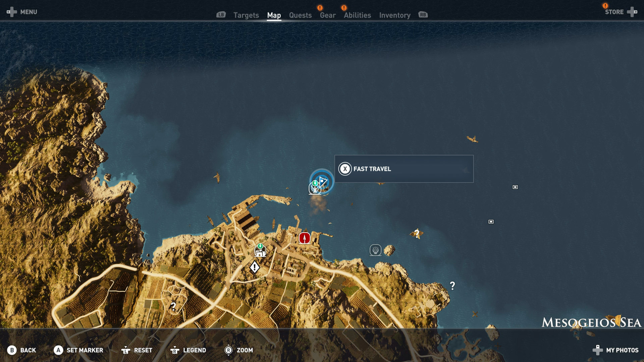This screenshot has height=362, width=644.
Task: Click the Mesogeios Sea region label
Action: coord(591,322)
